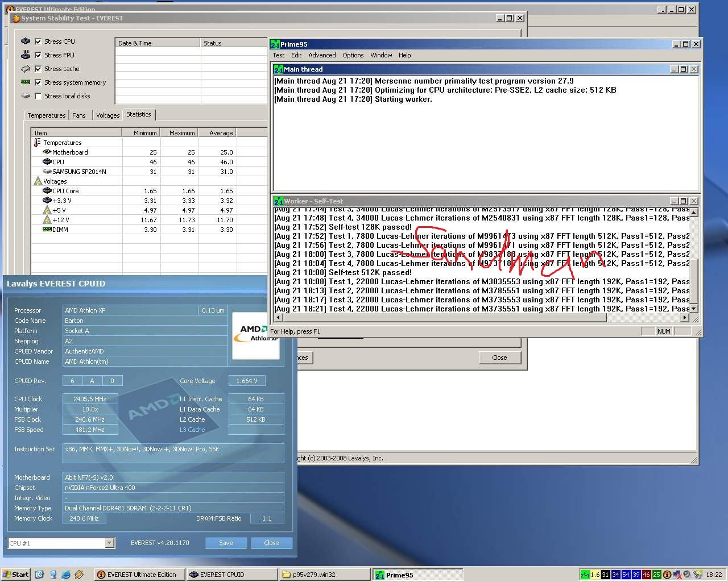This screenshot has height=582, width=728.
Task: Click the yellow 1.6 voltage tray icon
Action: [595, 575]
